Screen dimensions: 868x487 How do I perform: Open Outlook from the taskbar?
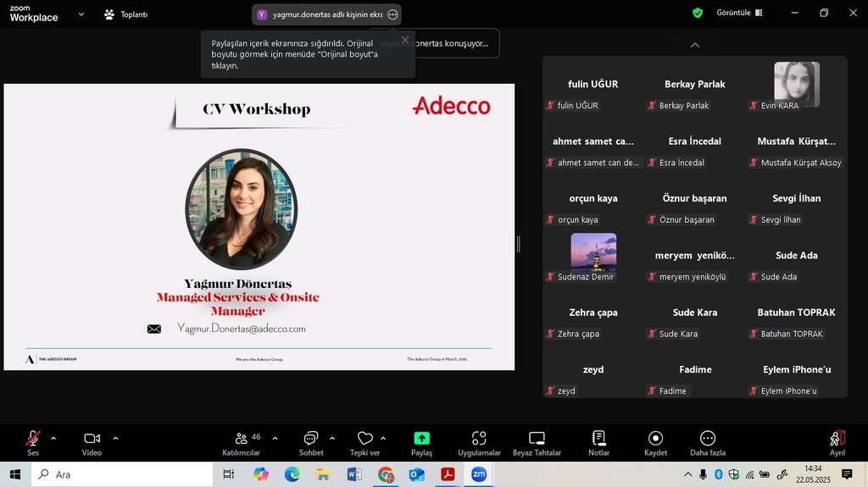[417, 474]
